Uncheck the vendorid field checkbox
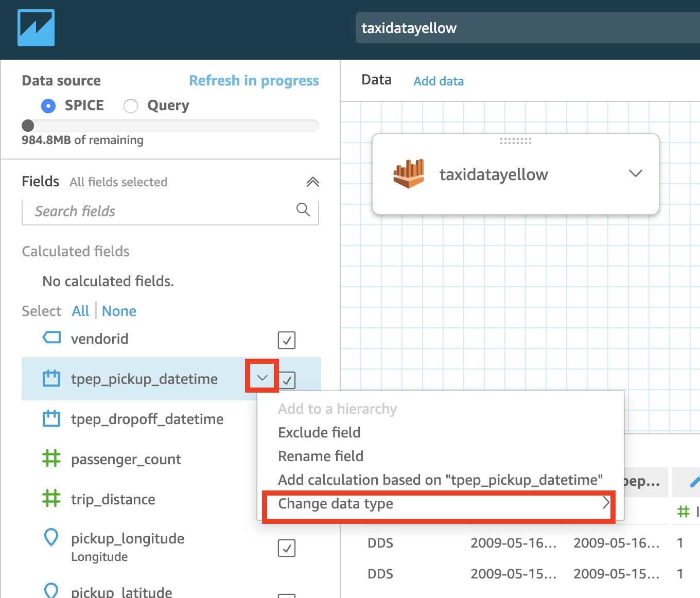Image resolution: width=700 pixels, height=598 pixels. [x=287, y=340]
